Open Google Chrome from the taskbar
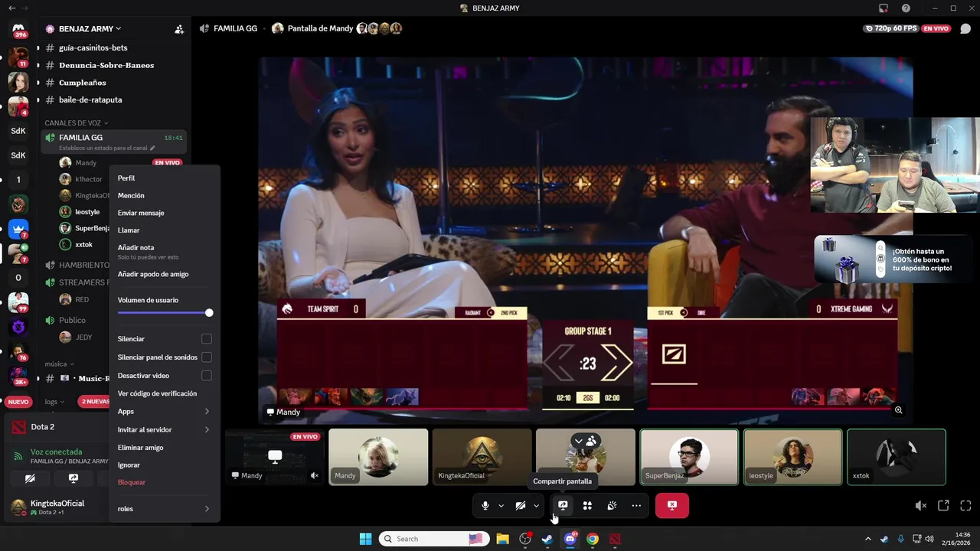980x551 pixels. coord(593,539)
